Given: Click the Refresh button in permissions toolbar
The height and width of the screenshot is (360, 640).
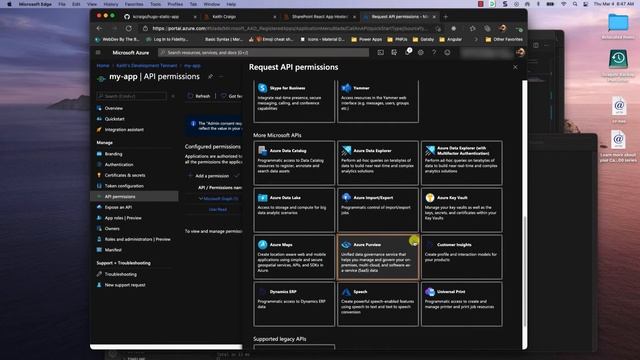Looking at the screenshot, I should [x=199, y=96].
